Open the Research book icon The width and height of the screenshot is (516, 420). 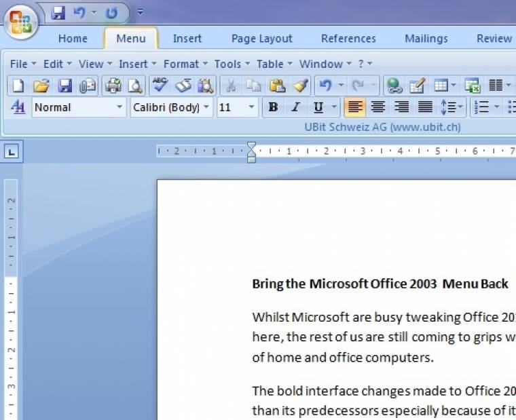(x=183, y=85)
